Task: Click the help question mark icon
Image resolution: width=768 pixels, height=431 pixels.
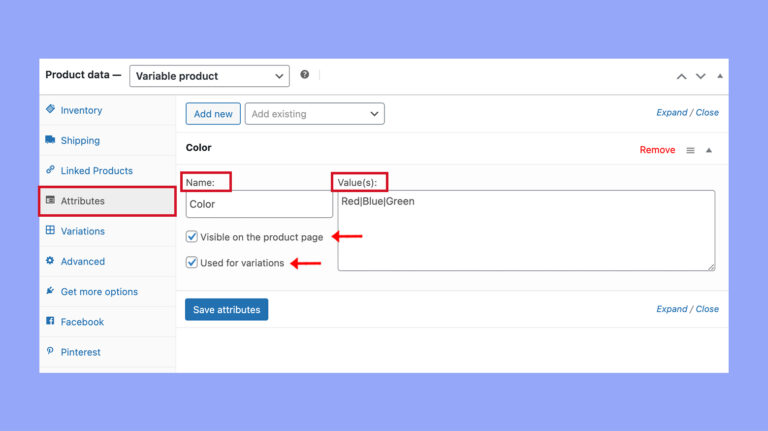Action: [305, 75]
